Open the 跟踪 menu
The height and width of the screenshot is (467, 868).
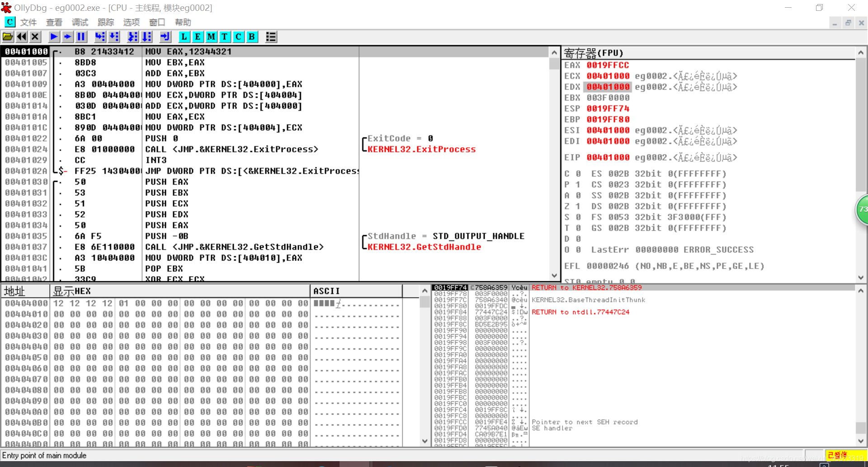click(x=106, y=22)
